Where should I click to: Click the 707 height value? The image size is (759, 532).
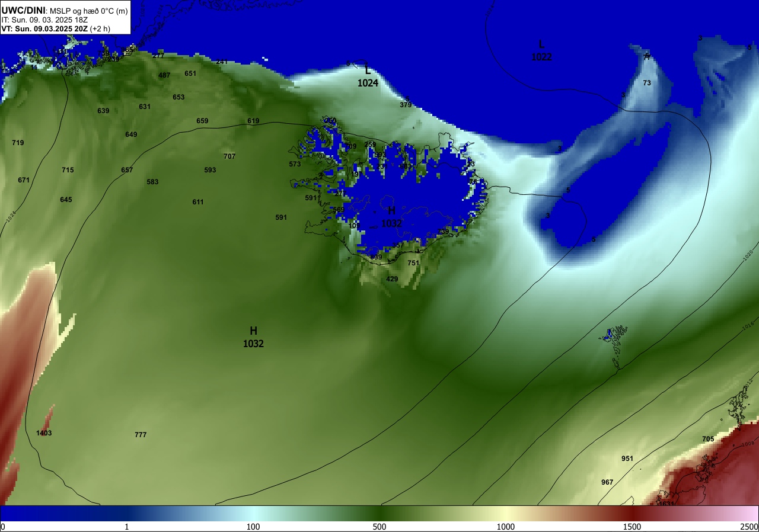(229, 156)
